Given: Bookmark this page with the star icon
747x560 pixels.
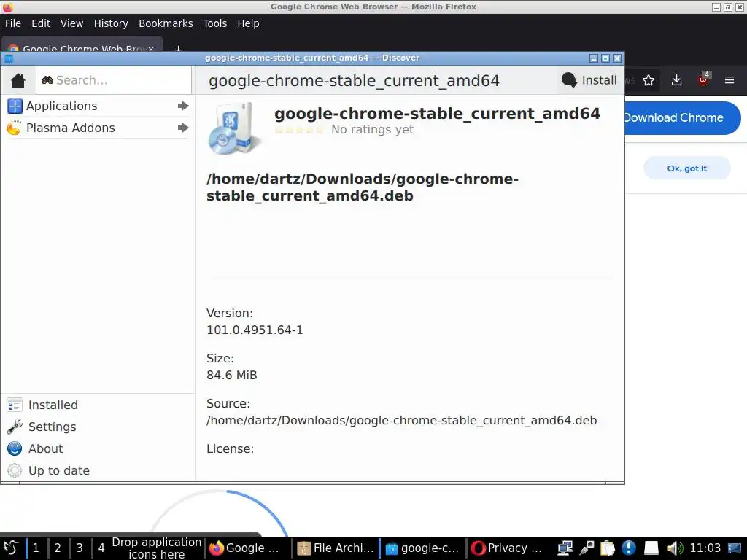Looking at the screenshot, I should coord(649,80).
